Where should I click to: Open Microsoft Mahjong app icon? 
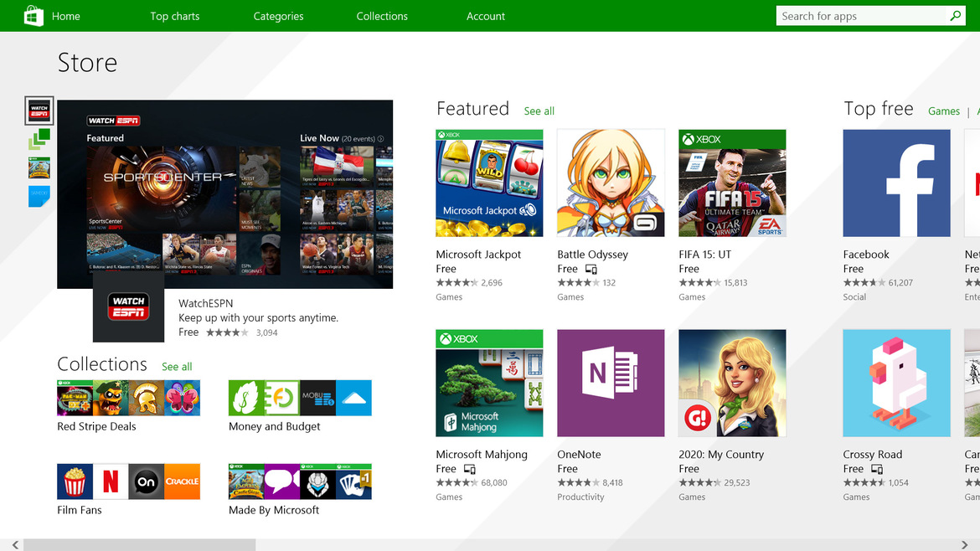[489, 383]
